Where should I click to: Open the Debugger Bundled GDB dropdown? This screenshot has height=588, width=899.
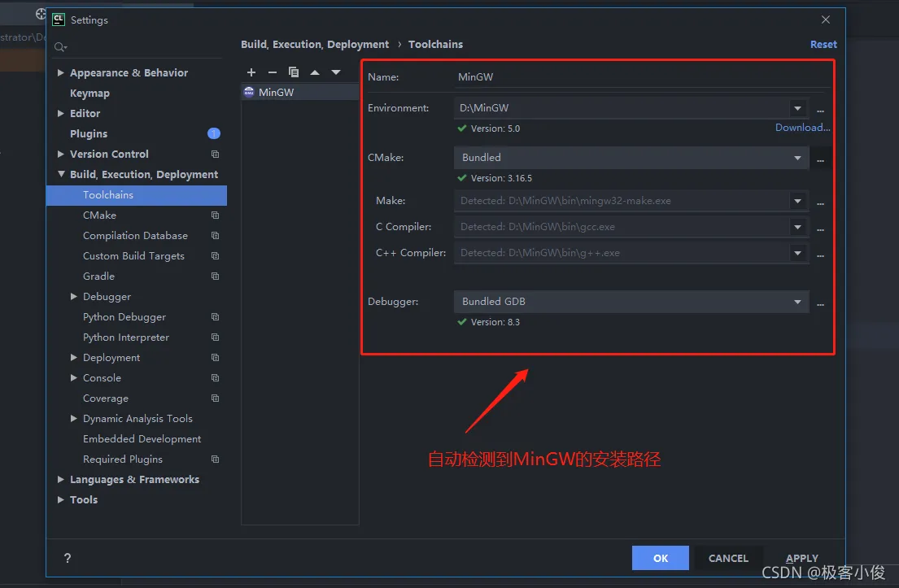(797, 302)
